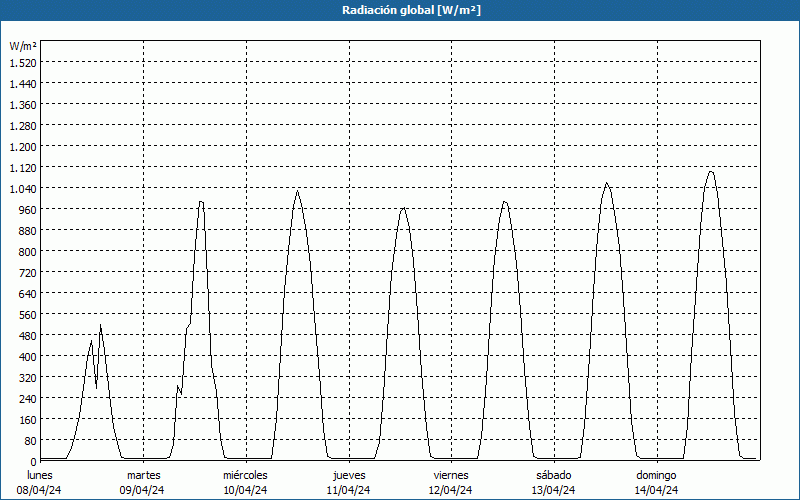Screen dimensions: 800x500
Task: Select the 80 y-axis label
Action: 31,441
